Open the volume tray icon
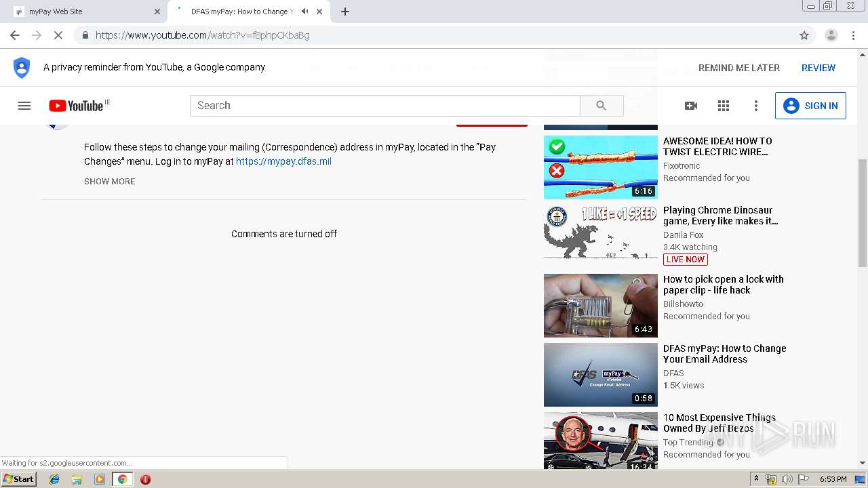 787,479
